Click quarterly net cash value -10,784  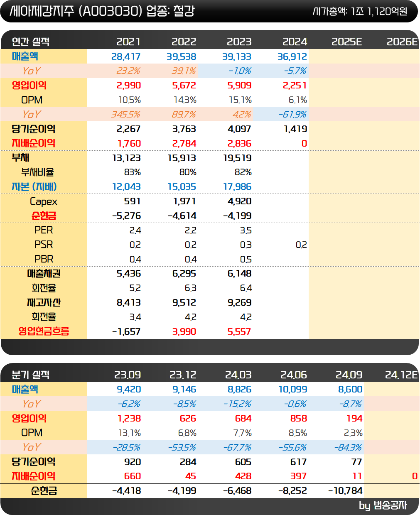click(345, 491)
